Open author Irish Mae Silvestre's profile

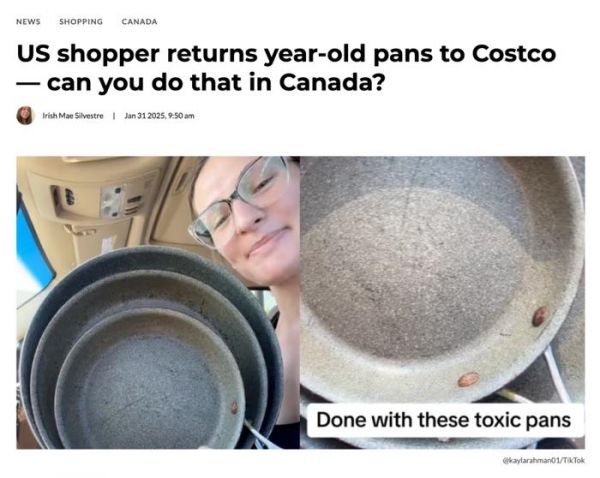coord(73,116)
